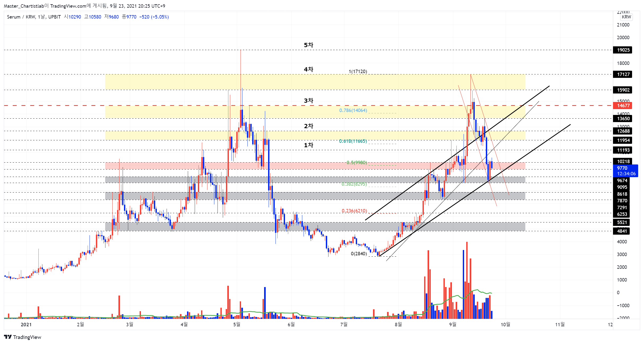
Task: Click the 17127 price label
Action: [623, 74]
